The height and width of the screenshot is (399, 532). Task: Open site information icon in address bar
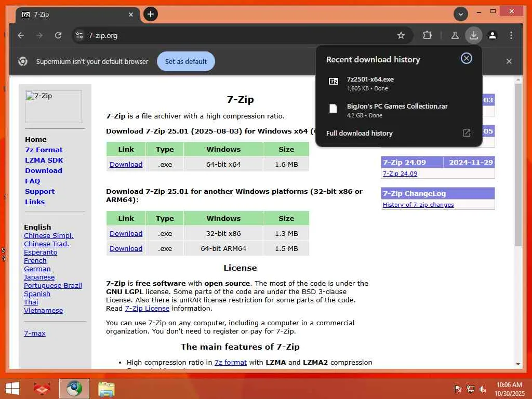click(x=79, y=35)
